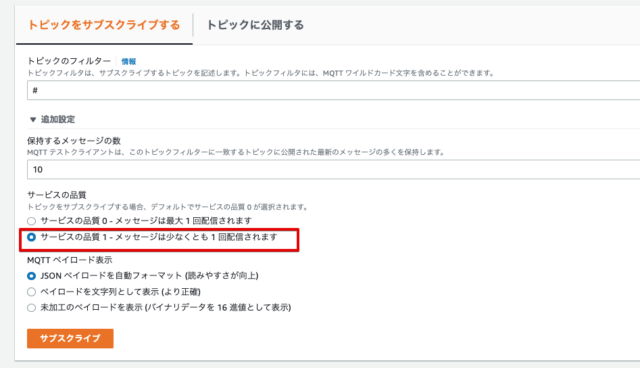Image resolution: width=640 pixels, height=368 pixels.
Task: Collapse the 追加設定 disclosure triangle
Action: click(x=33, y=120)
